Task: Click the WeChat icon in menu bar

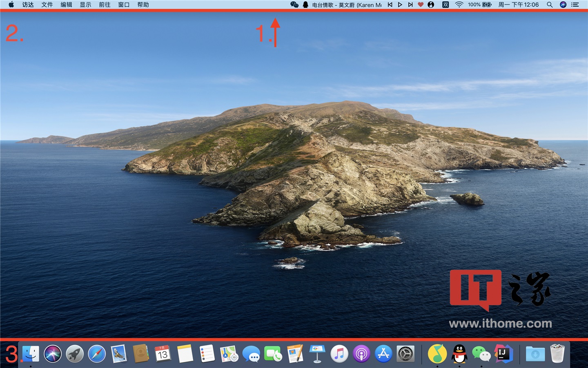Action: [x=294, y=5]
